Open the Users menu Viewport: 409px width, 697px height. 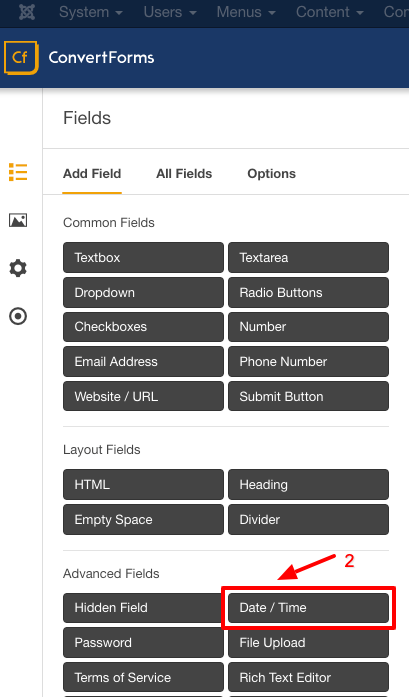click(x=170, y=12)
